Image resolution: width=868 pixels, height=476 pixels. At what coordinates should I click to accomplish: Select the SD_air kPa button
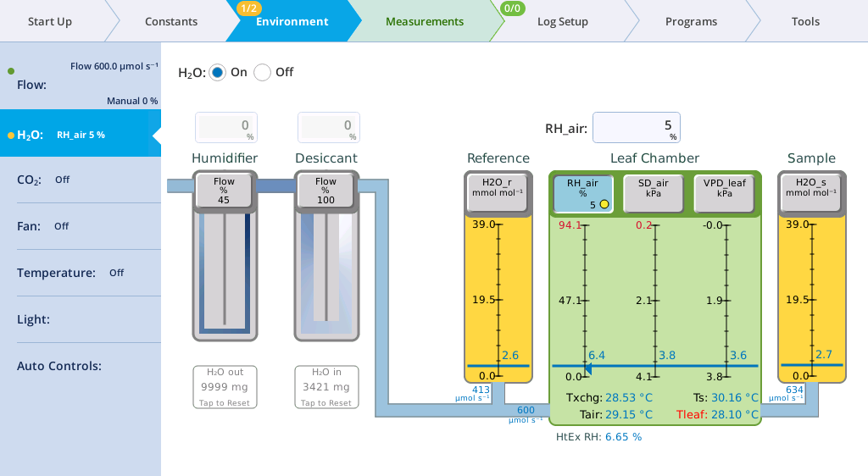653,194
